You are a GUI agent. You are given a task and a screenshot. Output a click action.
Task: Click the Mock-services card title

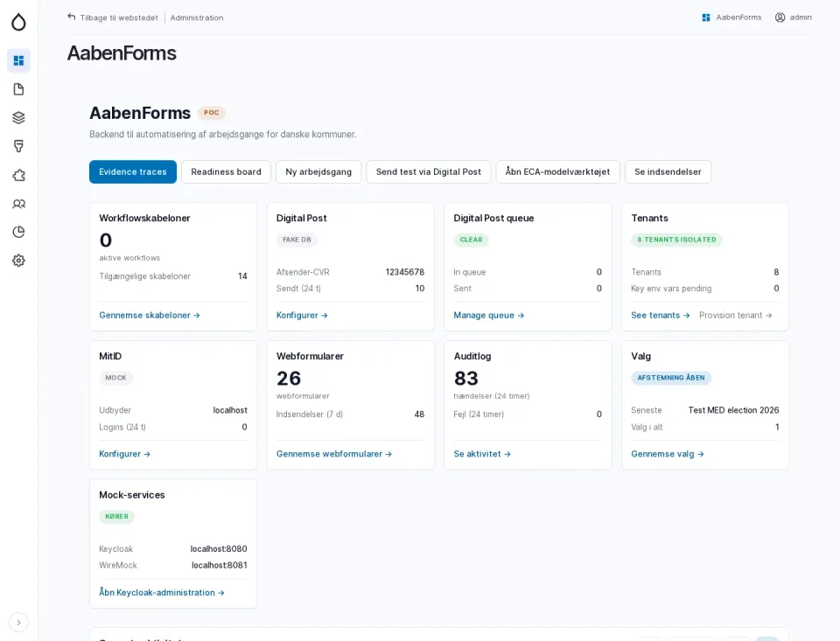pos(132,495)
